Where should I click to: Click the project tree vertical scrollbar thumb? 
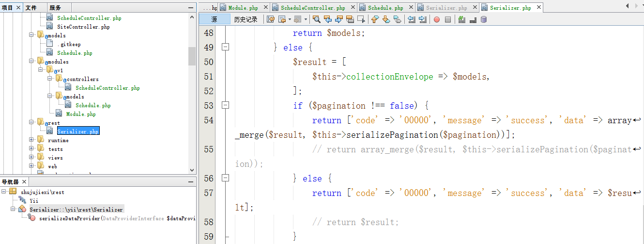click(192, 56)
